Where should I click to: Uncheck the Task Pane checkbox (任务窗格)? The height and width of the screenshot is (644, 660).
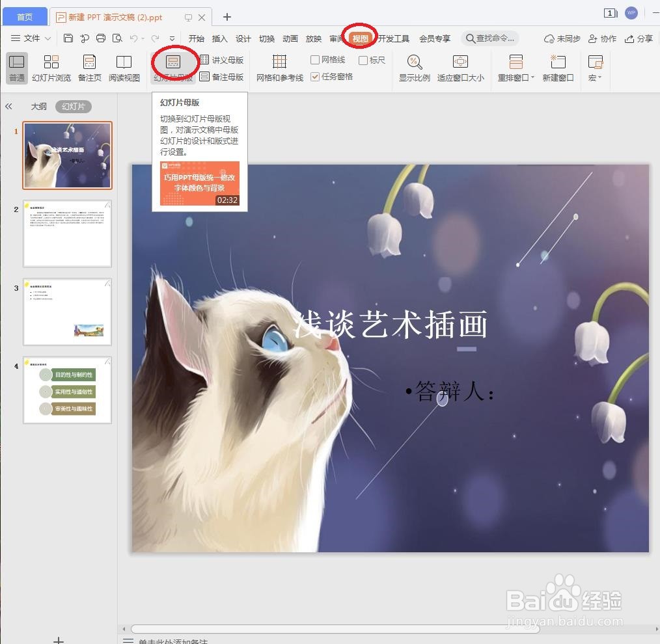(x=314, y=77)
